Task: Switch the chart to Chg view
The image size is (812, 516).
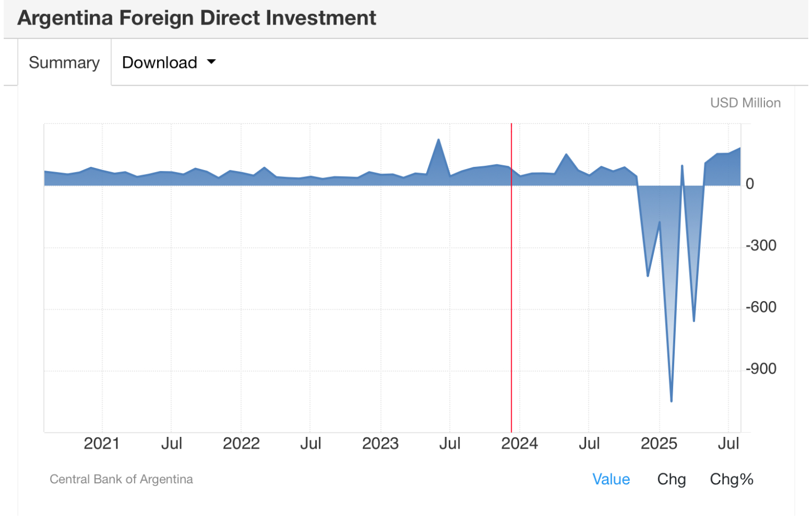Action: click(x=671, y=479)
